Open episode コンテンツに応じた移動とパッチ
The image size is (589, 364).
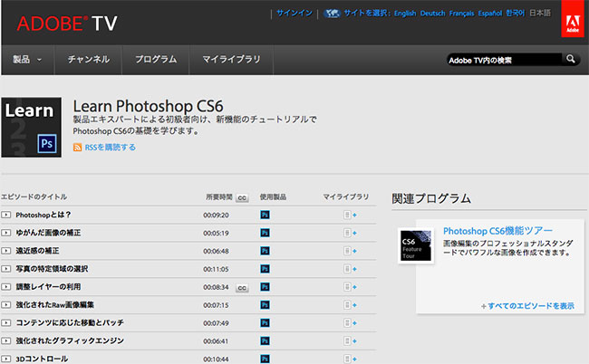click(x=70, y=322)
